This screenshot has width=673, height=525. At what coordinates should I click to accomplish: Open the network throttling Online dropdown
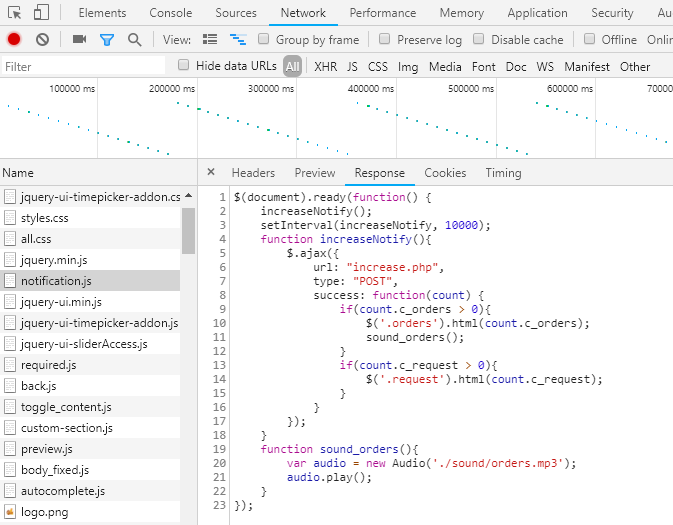(660, 39)
